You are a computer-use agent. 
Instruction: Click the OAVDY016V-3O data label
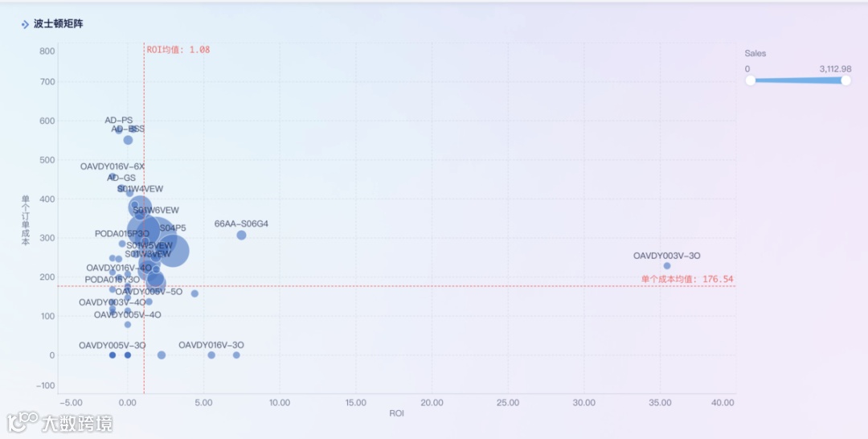211,345
